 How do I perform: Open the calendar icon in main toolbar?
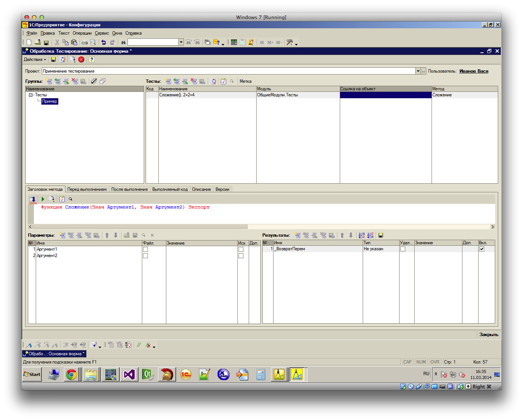(x=243, y=42)
